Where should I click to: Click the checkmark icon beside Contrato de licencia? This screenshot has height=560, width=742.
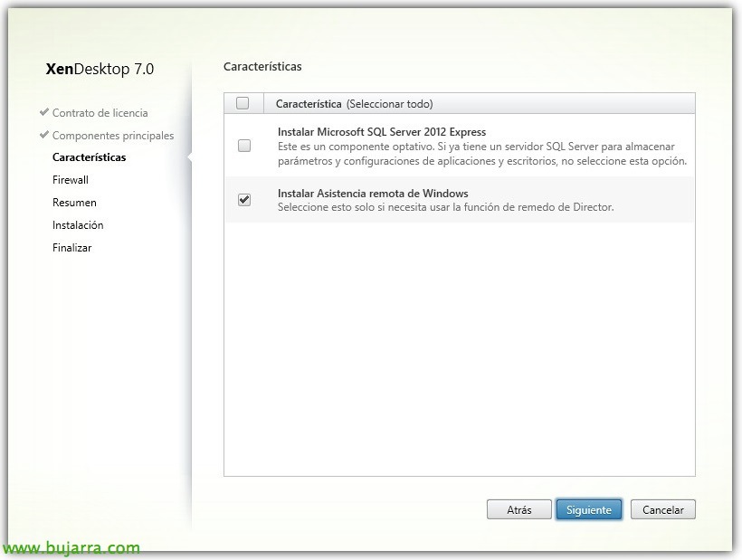coord(44,112)
